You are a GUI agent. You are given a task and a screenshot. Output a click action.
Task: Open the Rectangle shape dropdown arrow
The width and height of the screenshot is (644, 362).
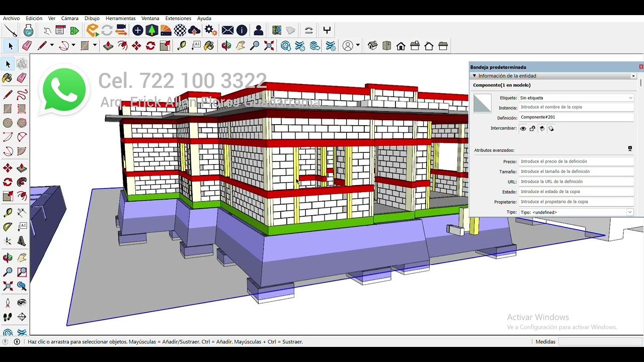[94, 46]
